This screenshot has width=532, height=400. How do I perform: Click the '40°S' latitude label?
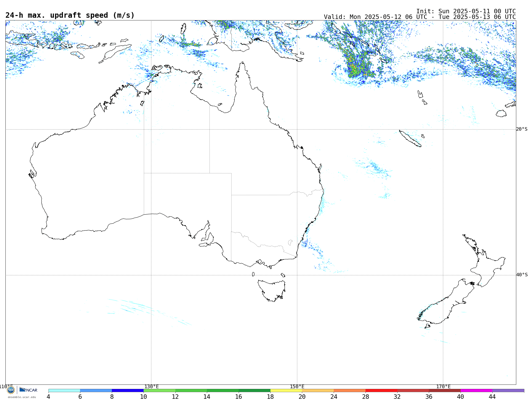[x=522, y=275]
